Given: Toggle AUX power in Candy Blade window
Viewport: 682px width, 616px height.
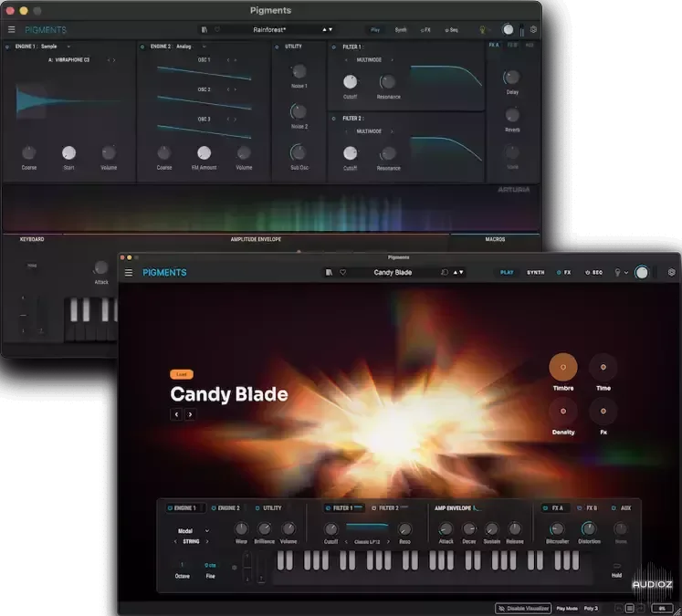Looking at the screenshot, I should pyautogui.click(x=614, y=507).
